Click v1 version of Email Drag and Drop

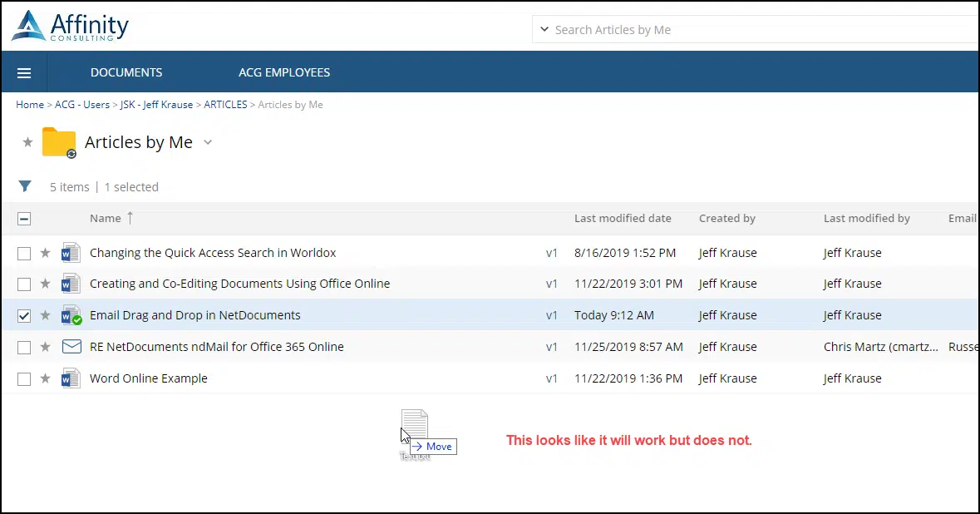tap(551, 315)
